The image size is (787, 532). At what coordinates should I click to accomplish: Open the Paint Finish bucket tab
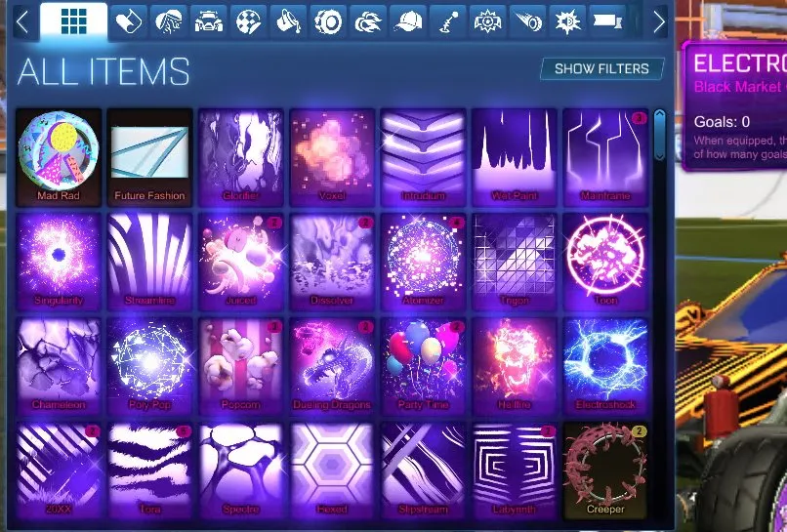click(289, 22)
